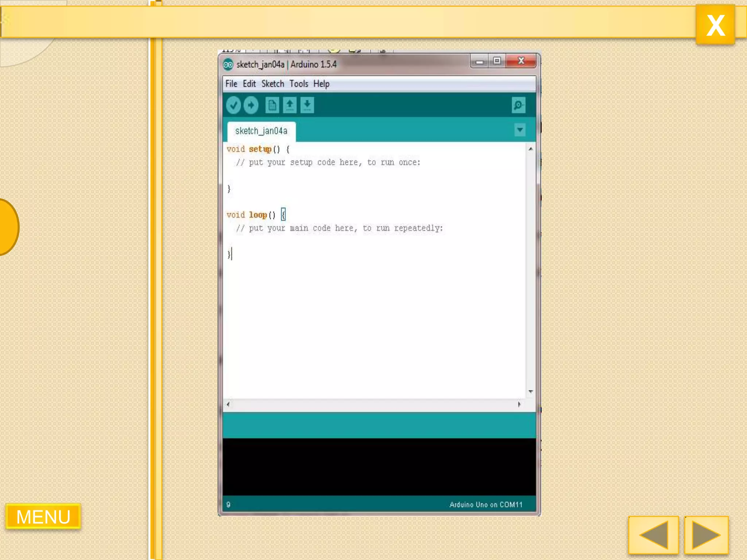
Task: Click the Save sketch down-arrow icon
Action: (307, 105)
